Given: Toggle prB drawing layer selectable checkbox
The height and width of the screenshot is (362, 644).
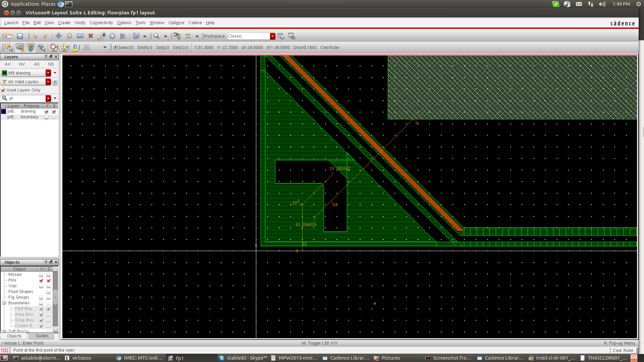Looking at the screenshot, I should 54,111.
